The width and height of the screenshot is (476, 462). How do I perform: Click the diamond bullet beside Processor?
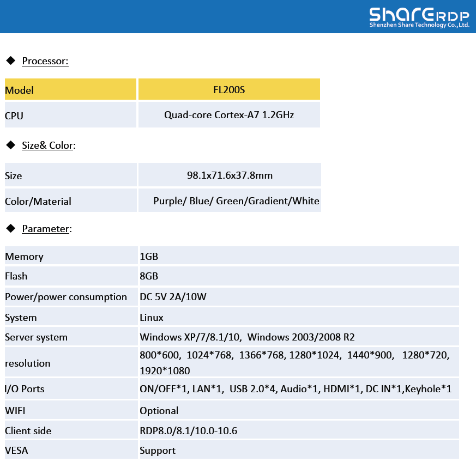click(10, 60)
